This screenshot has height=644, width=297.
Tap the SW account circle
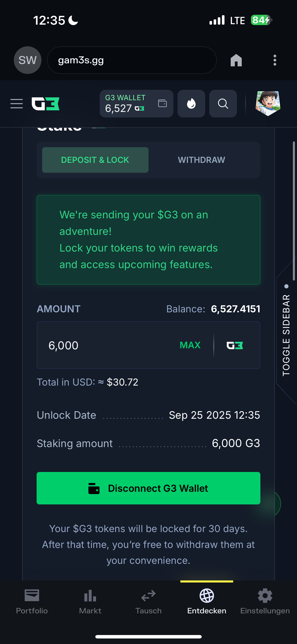27,60
